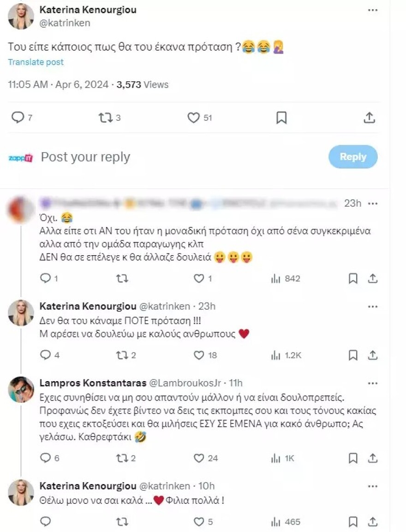
Task: Bookmark Lampros Konstantaras' reply
Action: [353, 458]
